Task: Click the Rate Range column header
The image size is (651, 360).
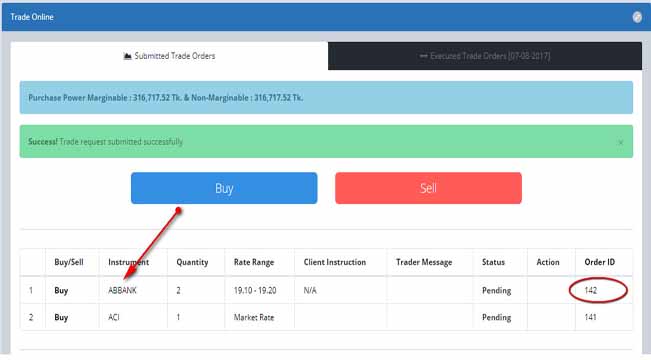Action: click(x=254, y=262)
